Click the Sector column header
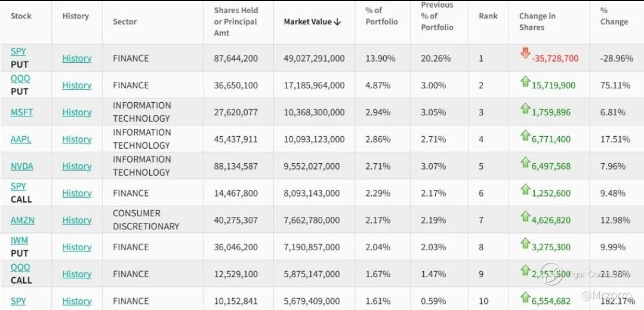This screenshot has width=644, height=310. 125,22
